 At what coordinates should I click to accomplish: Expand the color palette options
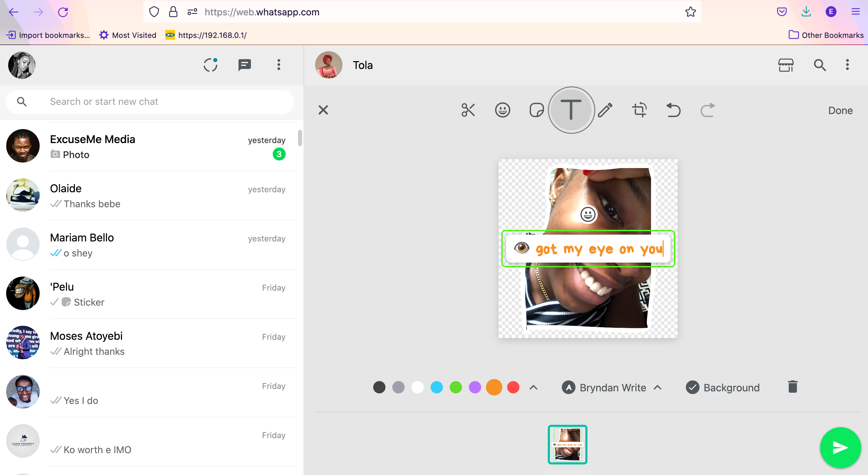[533, 387]
